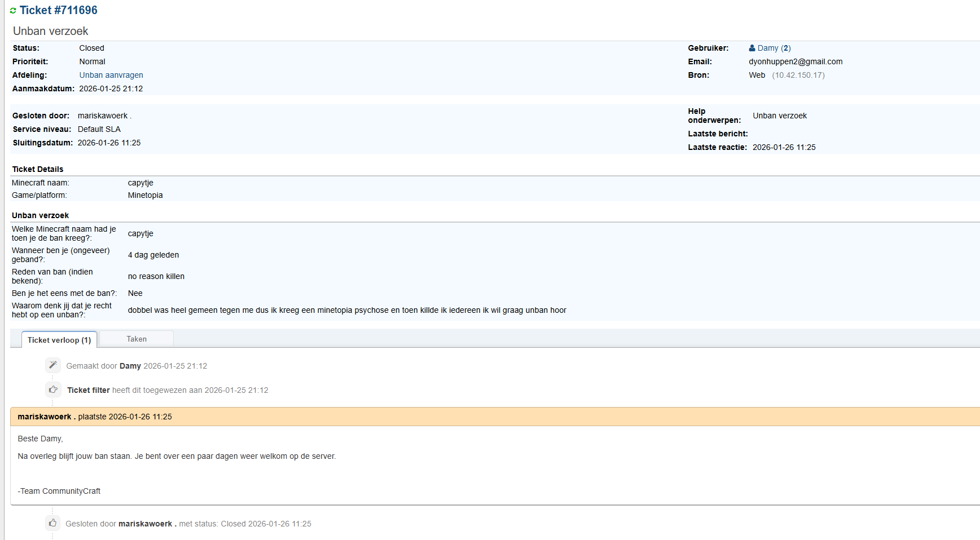Viewport: 980px width, 540px height.
Task: Click the user icon next to Damy
Action: [x=752, y=48]
